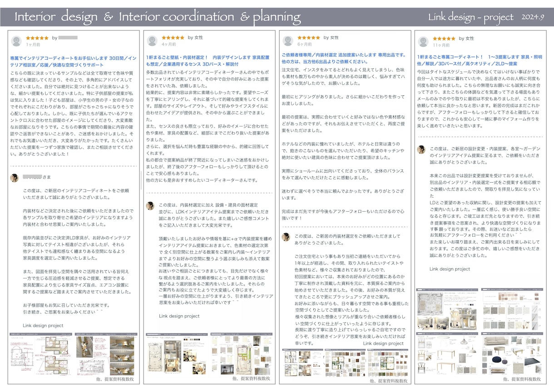Click the top-right material swatches thumbnail in the 11ヶ月前 review card
The image size is (554, 392).
coord(512,309)
